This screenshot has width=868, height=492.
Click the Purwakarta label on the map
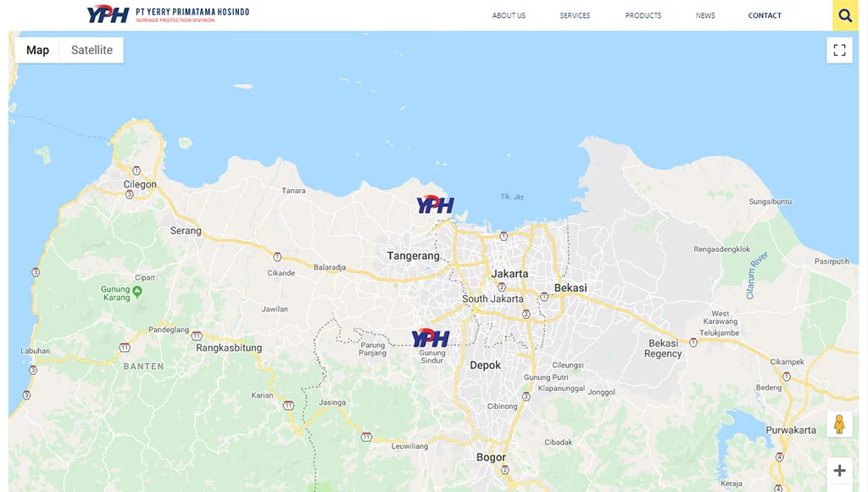pos(791,430)
